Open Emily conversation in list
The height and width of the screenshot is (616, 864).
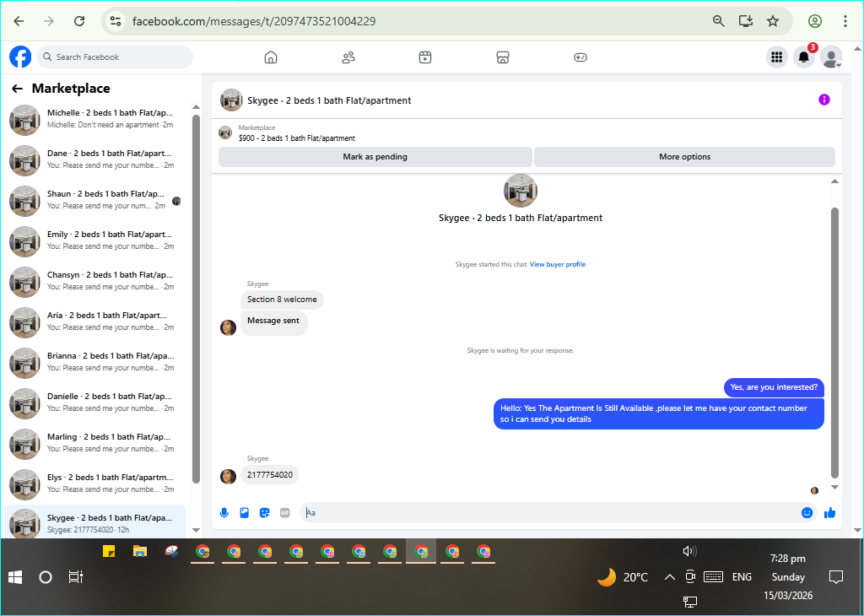pyautogui.click(x=94, y=240)
